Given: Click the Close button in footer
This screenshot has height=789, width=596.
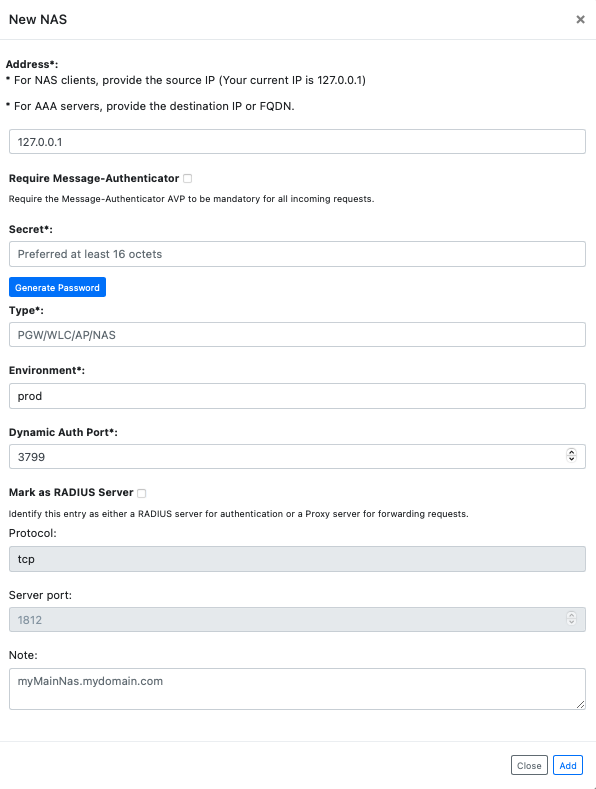Looking at the screenshot, I should coord(529,765).
